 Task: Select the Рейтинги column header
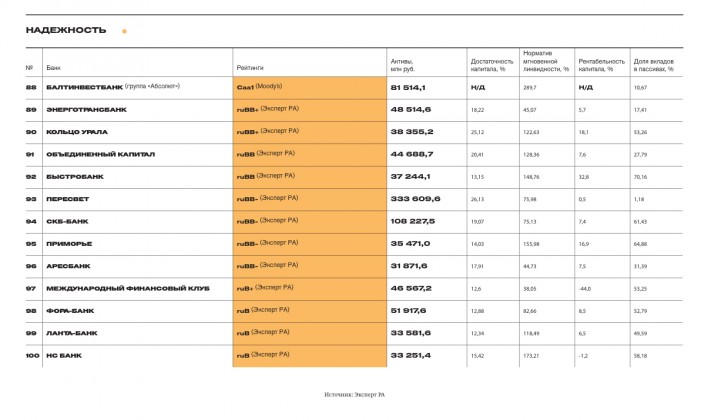coord(249,68)
